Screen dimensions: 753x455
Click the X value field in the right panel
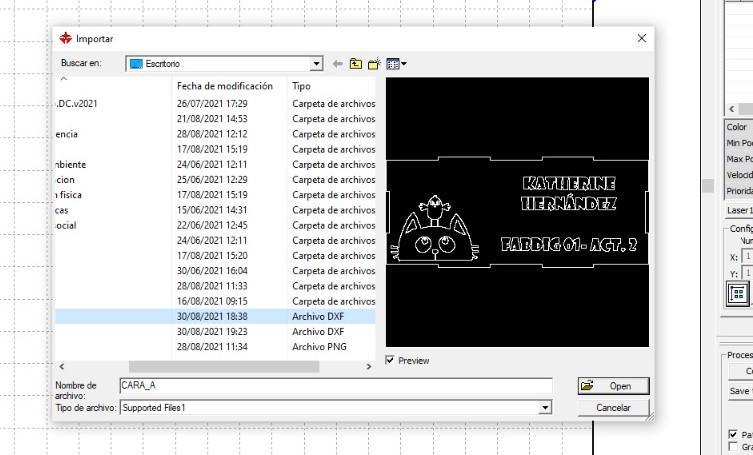(747, 257)
